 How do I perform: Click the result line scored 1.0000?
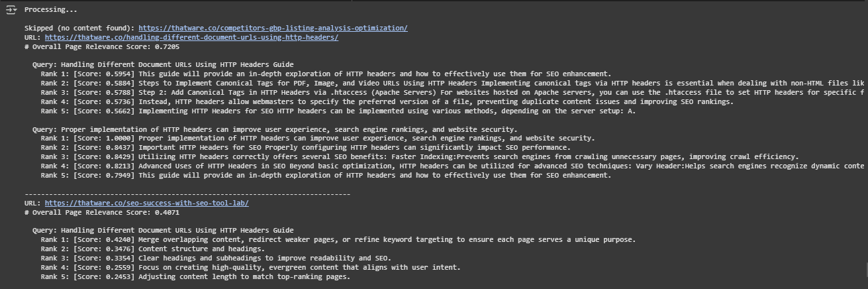[318, 139]
